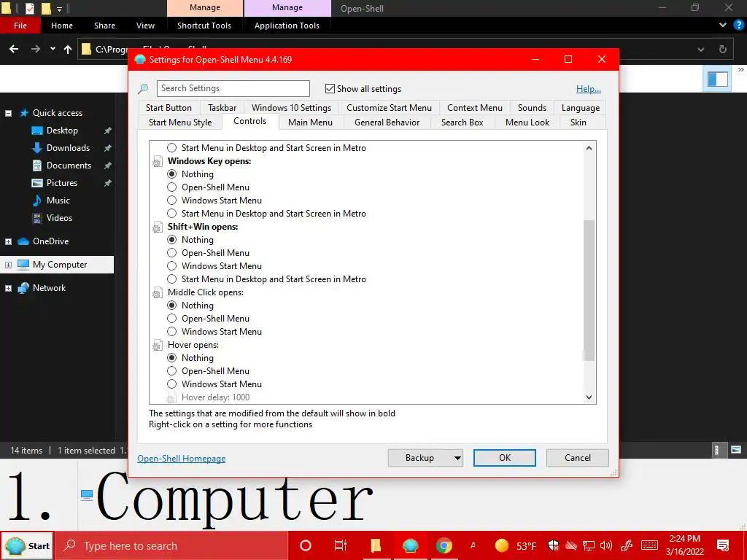
Task: Click the settings list scroll up arrow
Action: (x=589, y=148)
